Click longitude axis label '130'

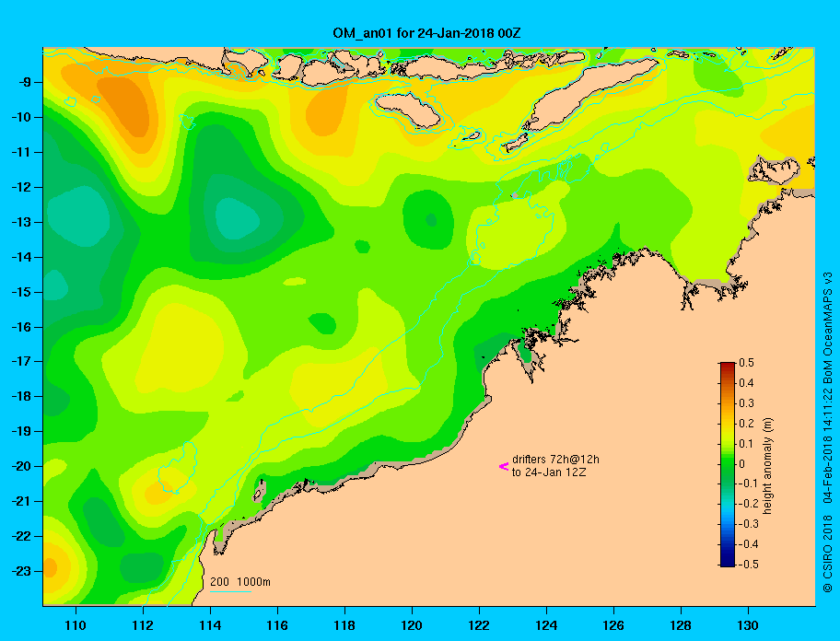748,625
